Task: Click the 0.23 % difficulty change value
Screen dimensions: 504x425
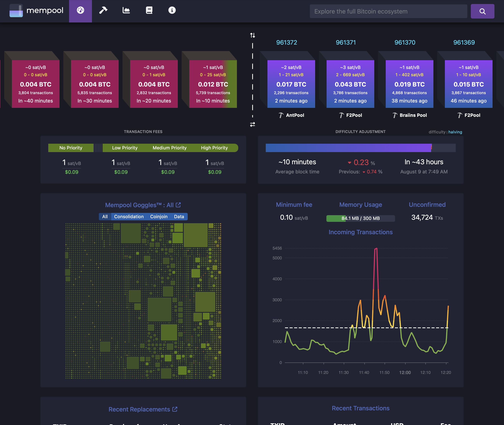Action: pyautogui.click(x=361, y=162)
